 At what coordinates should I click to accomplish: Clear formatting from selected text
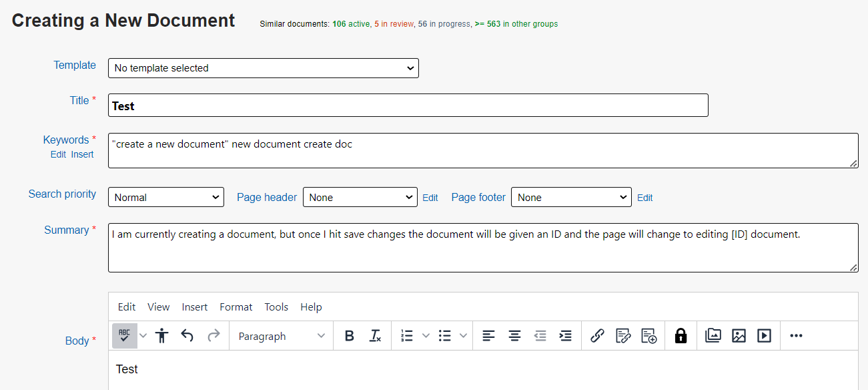tap(375, 336)
